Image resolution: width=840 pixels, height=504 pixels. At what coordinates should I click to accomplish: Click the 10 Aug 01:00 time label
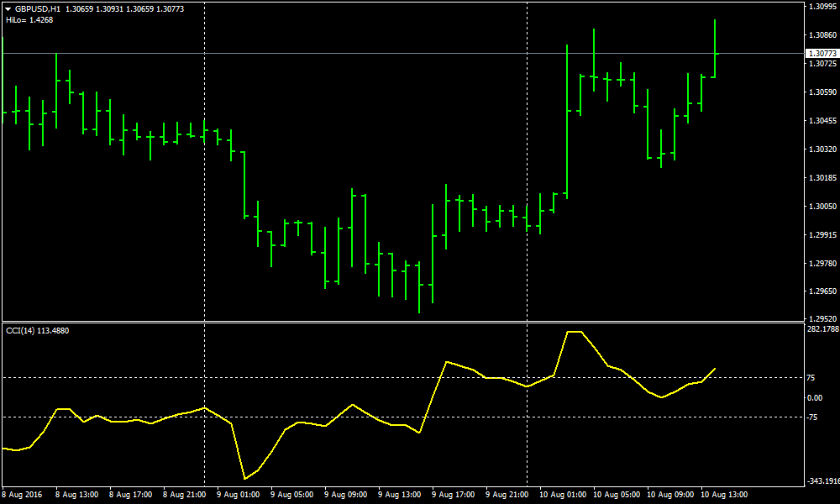[560, 494]
